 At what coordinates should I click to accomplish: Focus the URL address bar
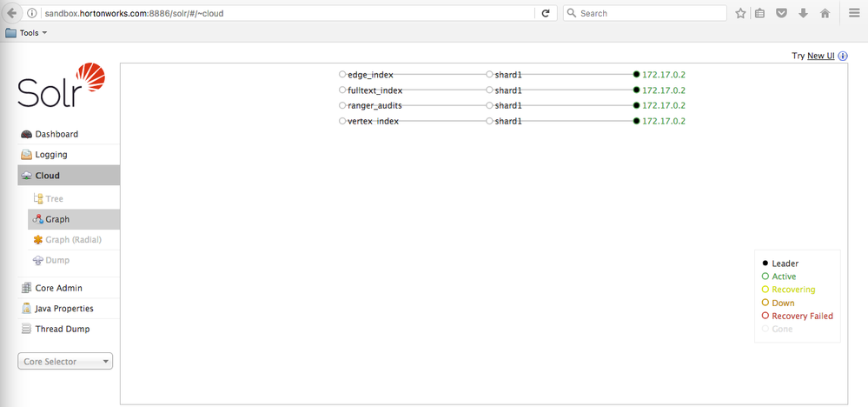point(288,13)
